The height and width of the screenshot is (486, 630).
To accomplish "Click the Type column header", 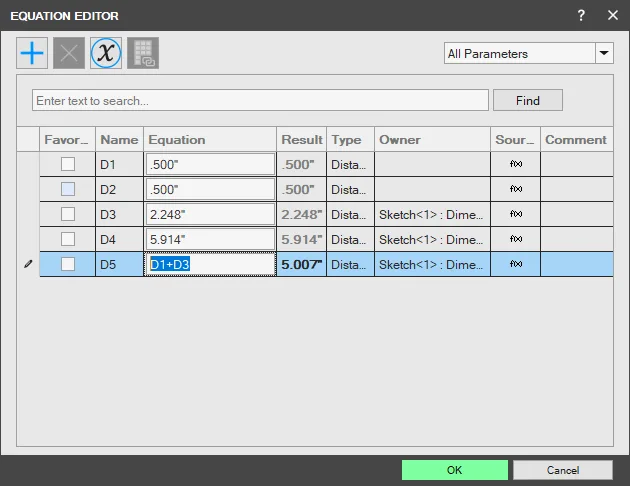I will point(350,139).
